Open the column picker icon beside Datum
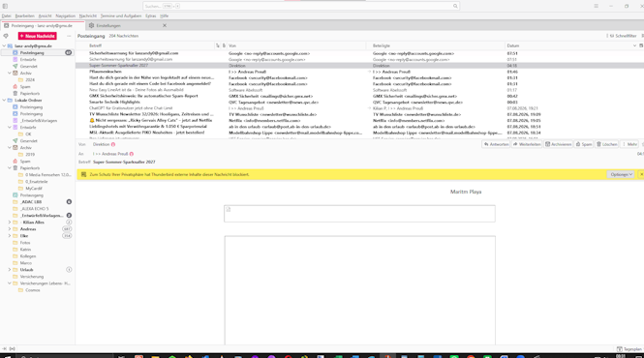 click(x=641, y=45)
